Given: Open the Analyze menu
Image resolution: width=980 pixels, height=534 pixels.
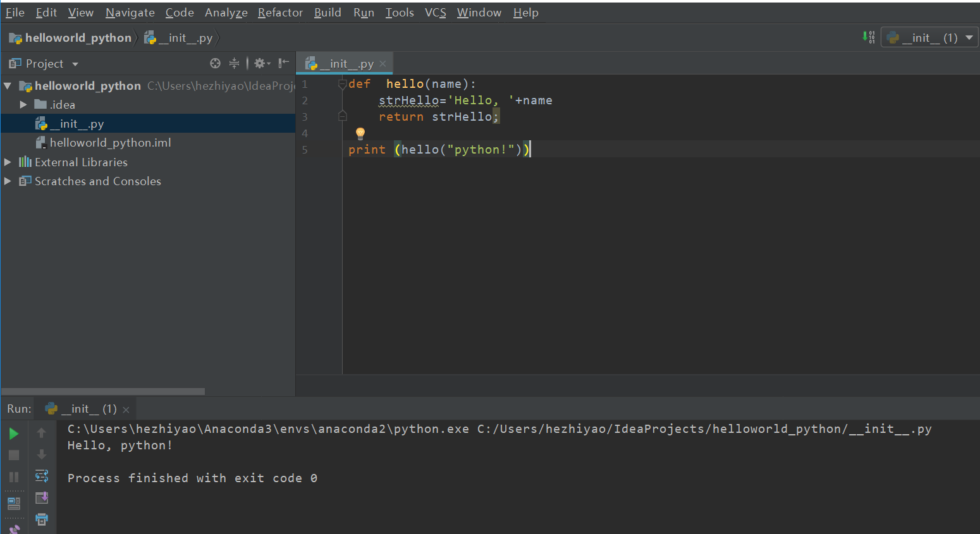Looking at the screenshot, I should 226,13.
